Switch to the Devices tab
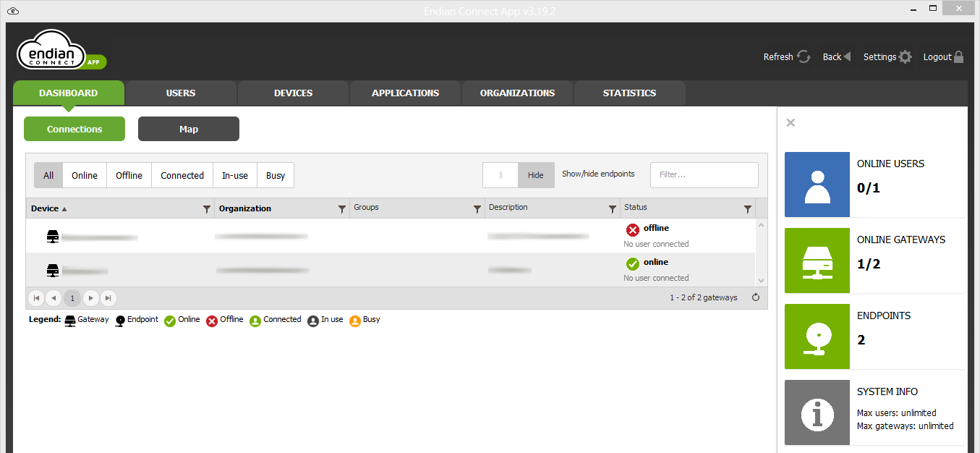 [x=293, y=93]
